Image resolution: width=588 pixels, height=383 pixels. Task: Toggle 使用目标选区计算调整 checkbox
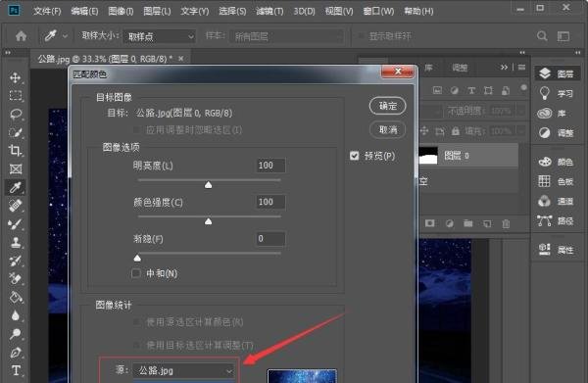point(137,345)
